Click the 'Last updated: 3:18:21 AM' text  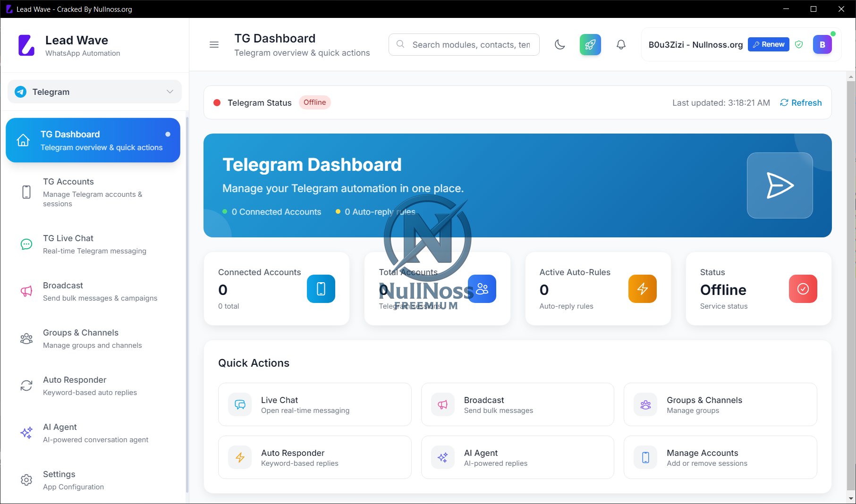coord(721,103)
